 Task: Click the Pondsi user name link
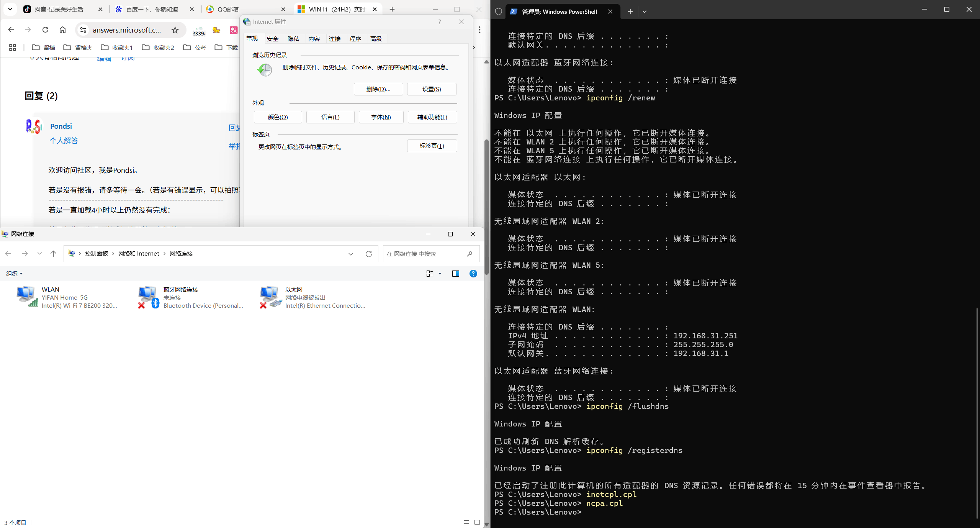[x=61, y=126]
